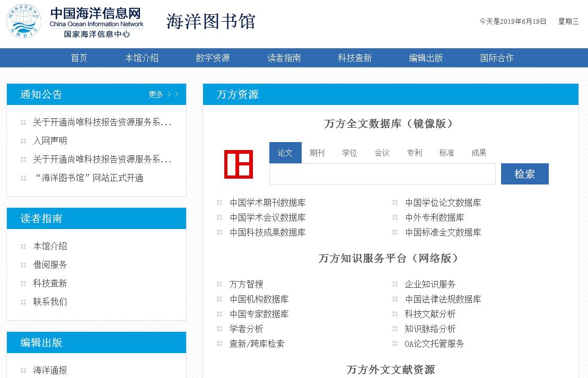Image resolution: width=588 pixels, height=378 pixels.
Task: Open the 首页 navigation menu item
Action: click(79, 58)
